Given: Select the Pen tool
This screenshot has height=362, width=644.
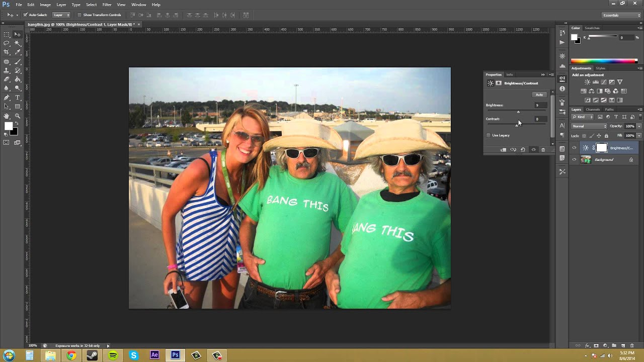Looking at the screenshot, I should [x=7, y=98].
